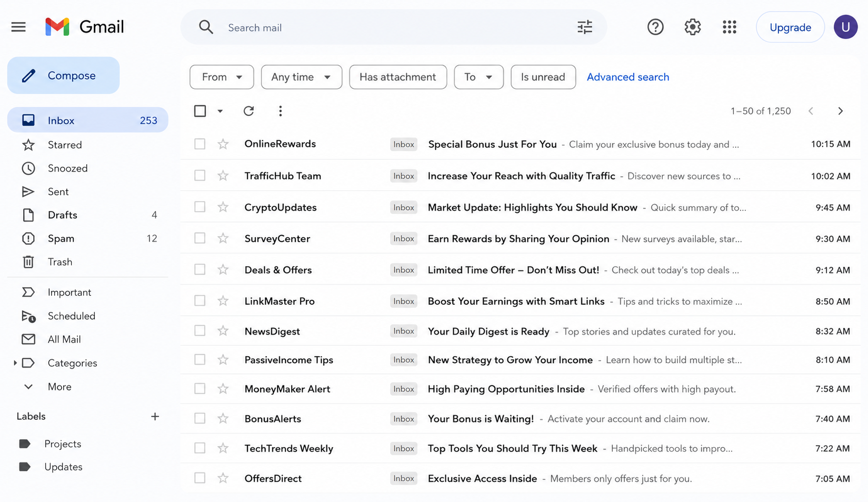Refresh the inbox
The width and height of the screenshot is (868, 502).
[249, 111]
